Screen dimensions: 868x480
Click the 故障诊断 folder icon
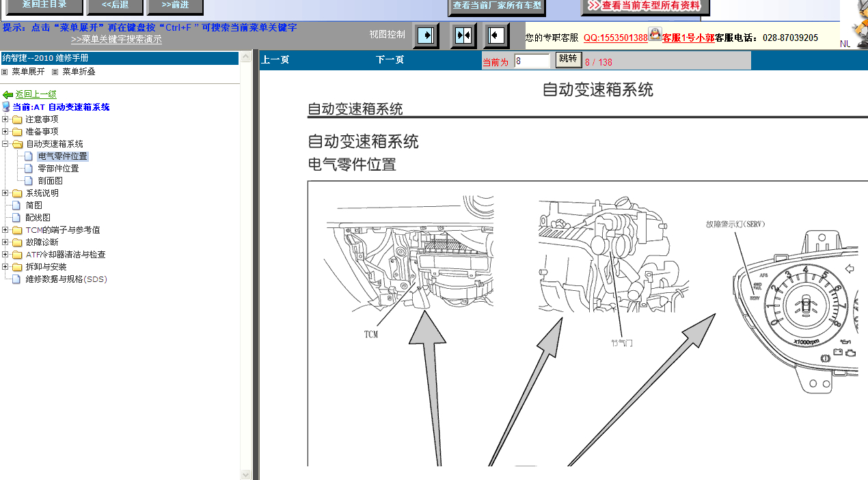(18, 242)
